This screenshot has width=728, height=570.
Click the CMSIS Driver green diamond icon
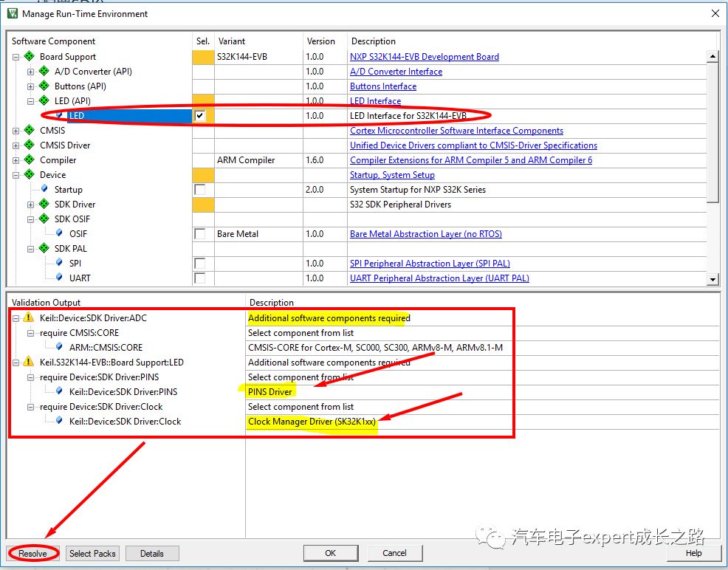point(30,145)
